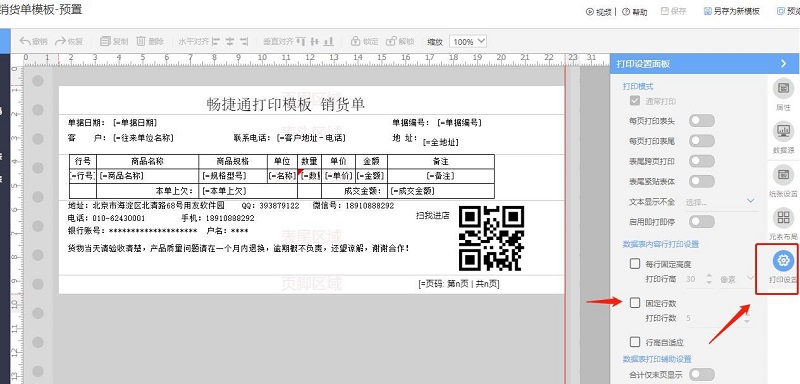
Task: Click the 锁定 (lock) toolbar button
Action: click(x=364, y=41)
